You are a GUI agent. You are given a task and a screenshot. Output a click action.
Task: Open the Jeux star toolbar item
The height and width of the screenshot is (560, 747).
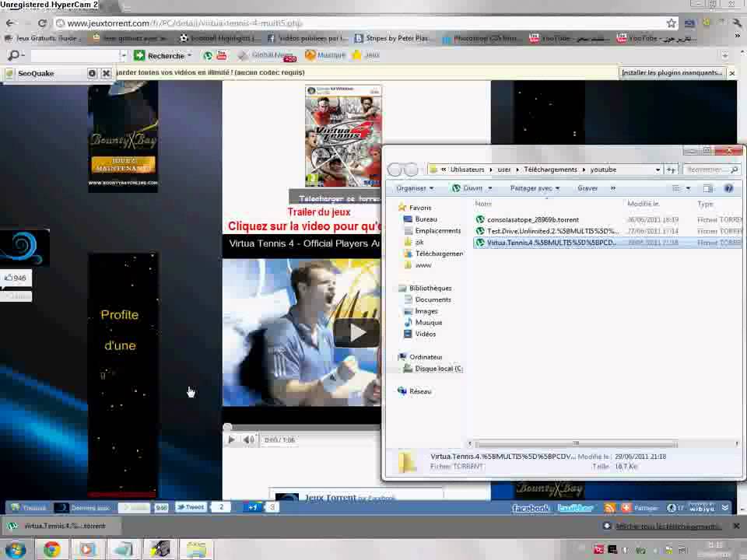point(366,55)
